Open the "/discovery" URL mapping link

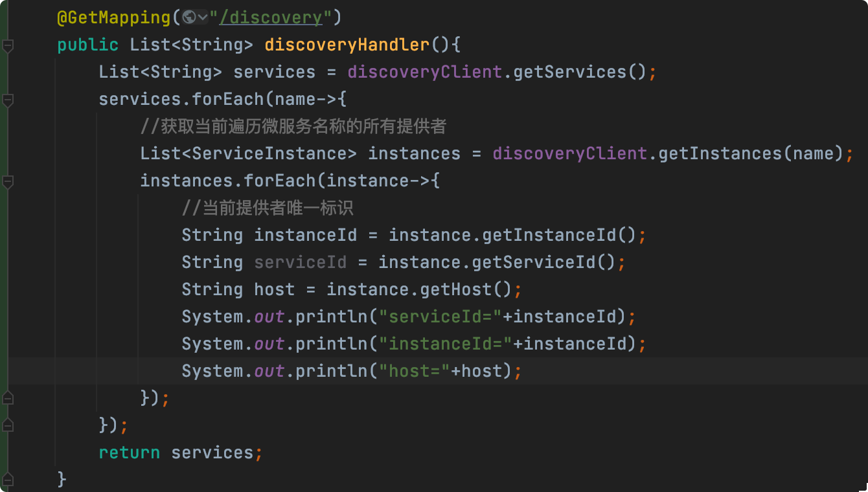coord(270,17)
